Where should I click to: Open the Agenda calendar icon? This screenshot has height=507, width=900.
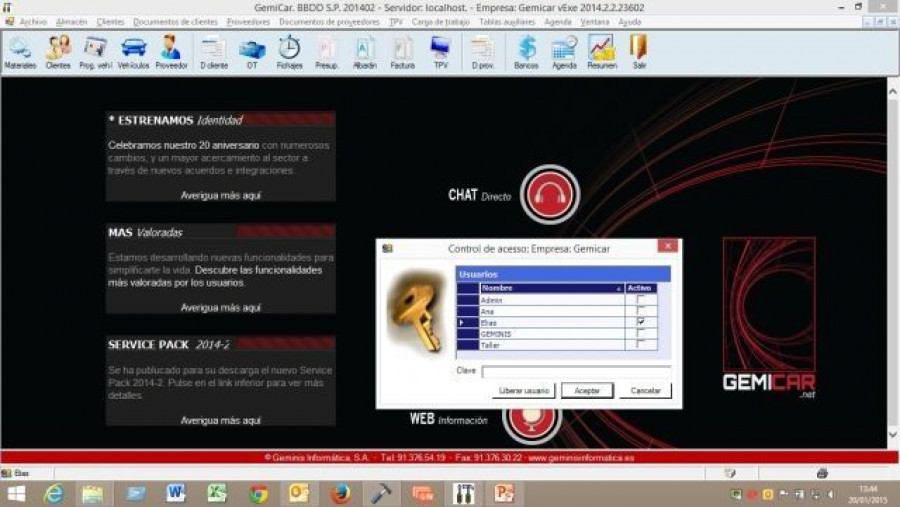[x=564, y=52]
